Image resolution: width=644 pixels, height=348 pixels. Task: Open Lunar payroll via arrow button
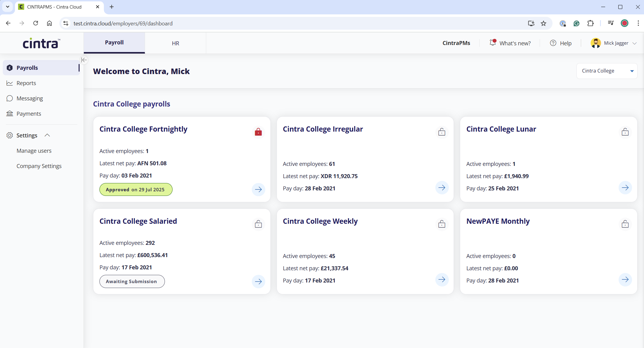pos(625,187)
